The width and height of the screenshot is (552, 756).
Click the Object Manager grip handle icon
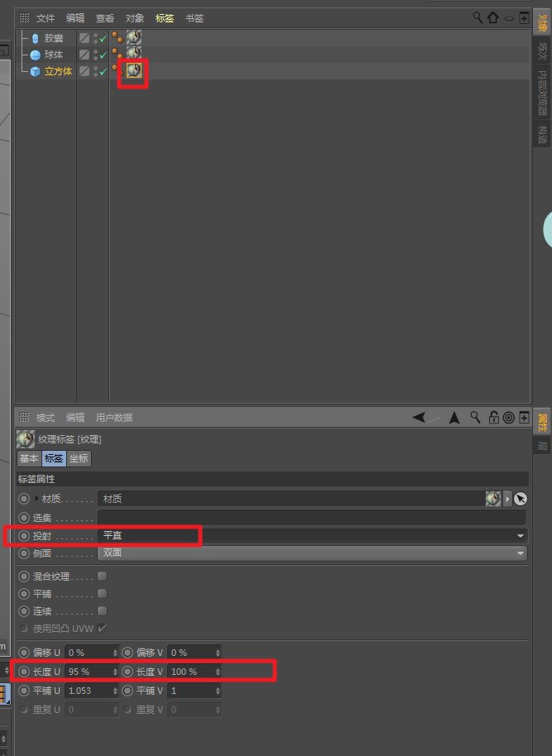[x=24, y=18]
